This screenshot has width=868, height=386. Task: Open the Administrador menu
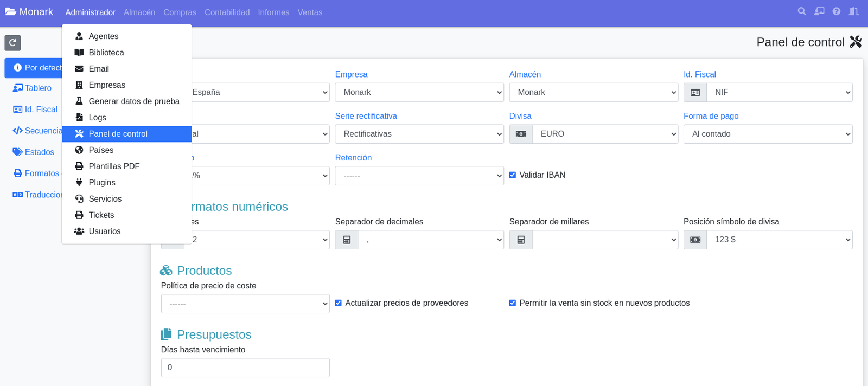(x=90, y=12)
